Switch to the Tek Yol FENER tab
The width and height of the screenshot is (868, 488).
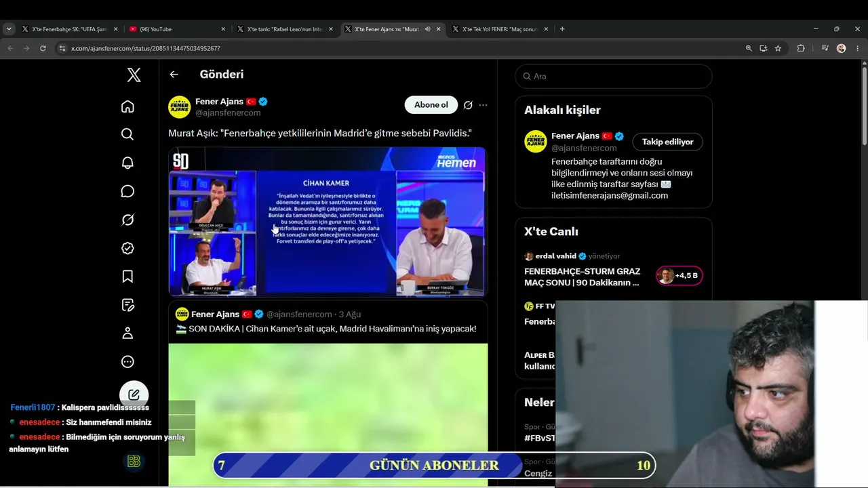(x=500, y=29)
